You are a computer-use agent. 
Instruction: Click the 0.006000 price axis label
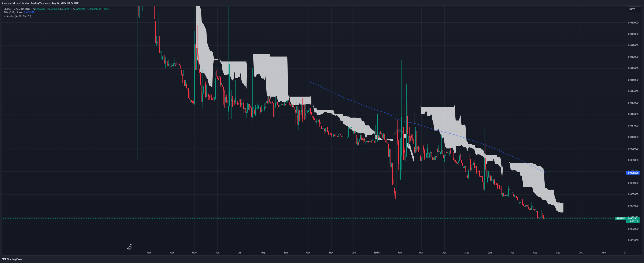point(633,183)
